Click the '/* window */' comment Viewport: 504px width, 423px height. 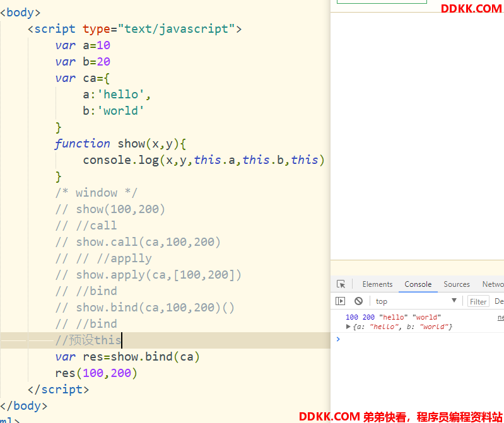pyautogui.click(x=97, y=193)
